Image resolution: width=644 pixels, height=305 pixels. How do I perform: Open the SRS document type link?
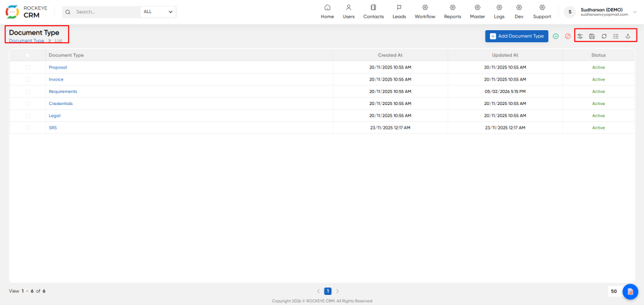click(53, 128)
